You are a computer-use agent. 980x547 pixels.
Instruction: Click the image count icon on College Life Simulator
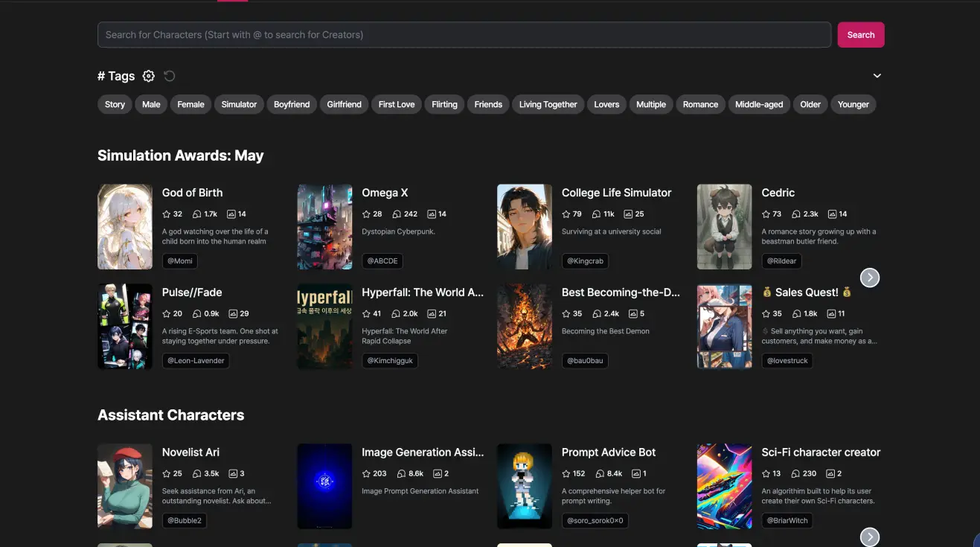pyautogui.click(x=627, y=214)
